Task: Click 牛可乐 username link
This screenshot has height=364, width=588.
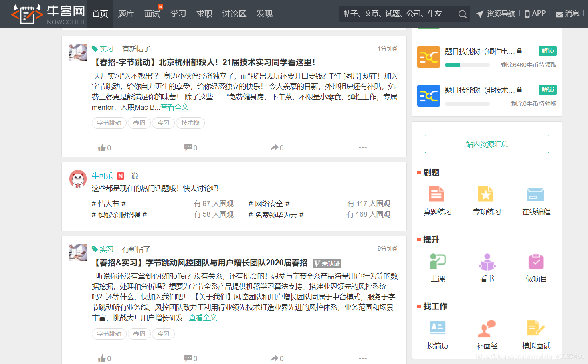Action: (102, 176)
